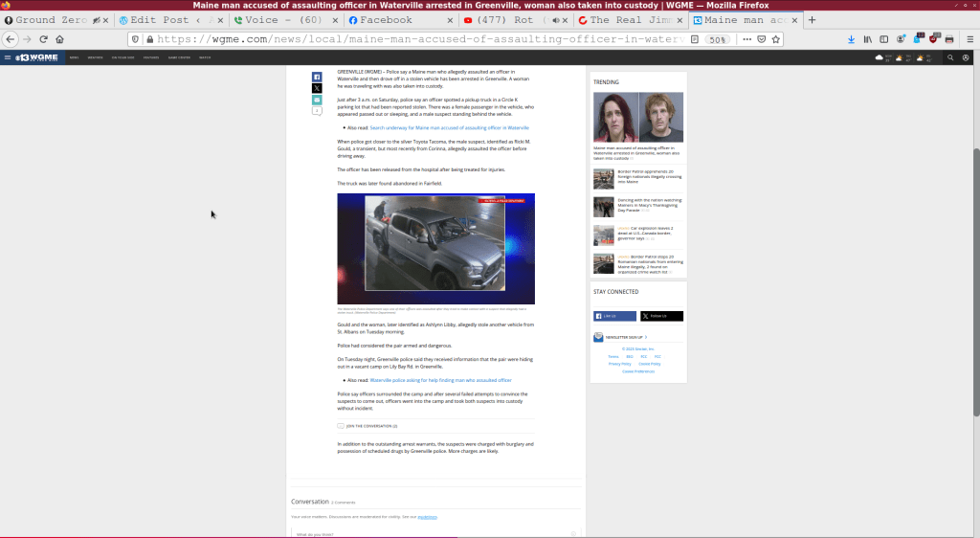Go to the Firefox home page
Screen dimensions: 980x538
pos(59,39)
